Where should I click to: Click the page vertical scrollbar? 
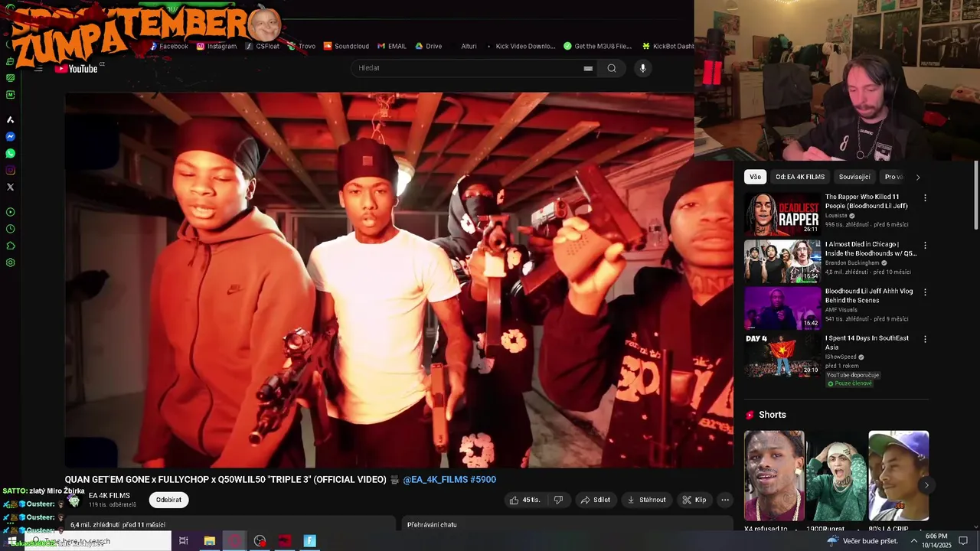[976, 194]
